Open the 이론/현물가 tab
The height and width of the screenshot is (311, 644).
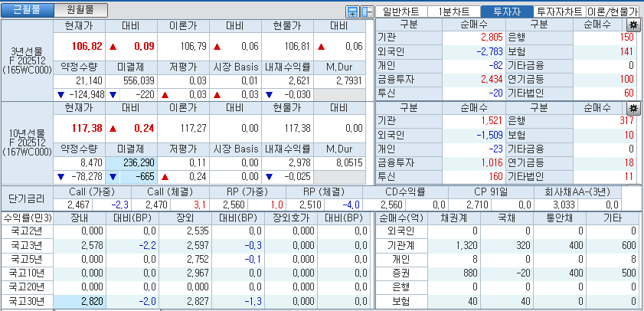tap(613, 11)
